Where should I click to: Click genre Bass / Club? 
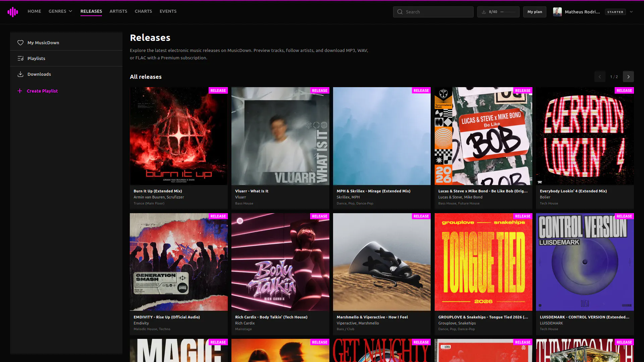[x=345, y=329]
